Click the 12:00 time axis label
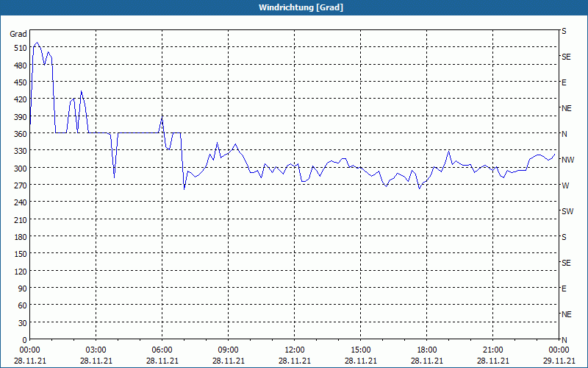This screenshot has width=588, height=368. point(295,350)
